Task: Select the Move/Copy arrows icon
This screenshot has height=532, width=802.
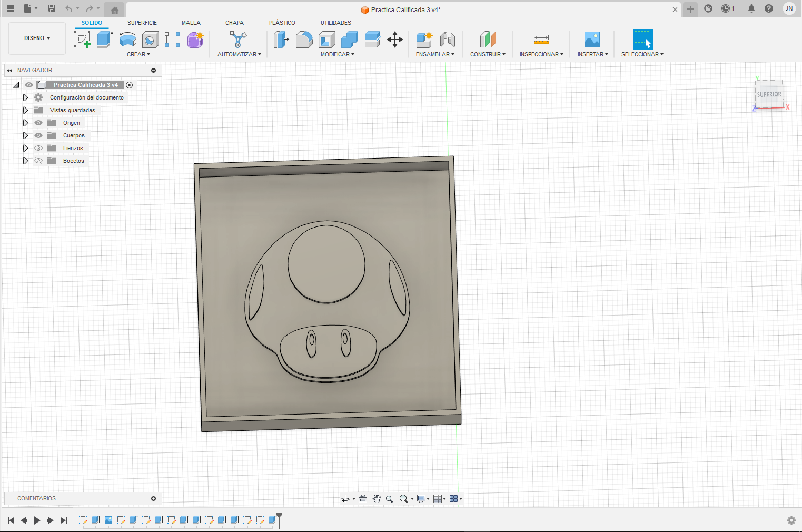Action: click(394, 40)
